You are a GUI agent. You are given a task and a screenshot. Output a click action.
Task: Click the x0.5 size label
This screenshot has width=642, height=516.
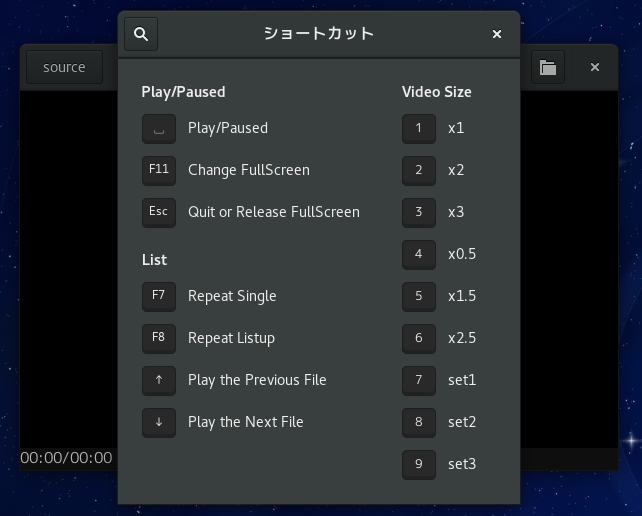(x=462, y=254)
